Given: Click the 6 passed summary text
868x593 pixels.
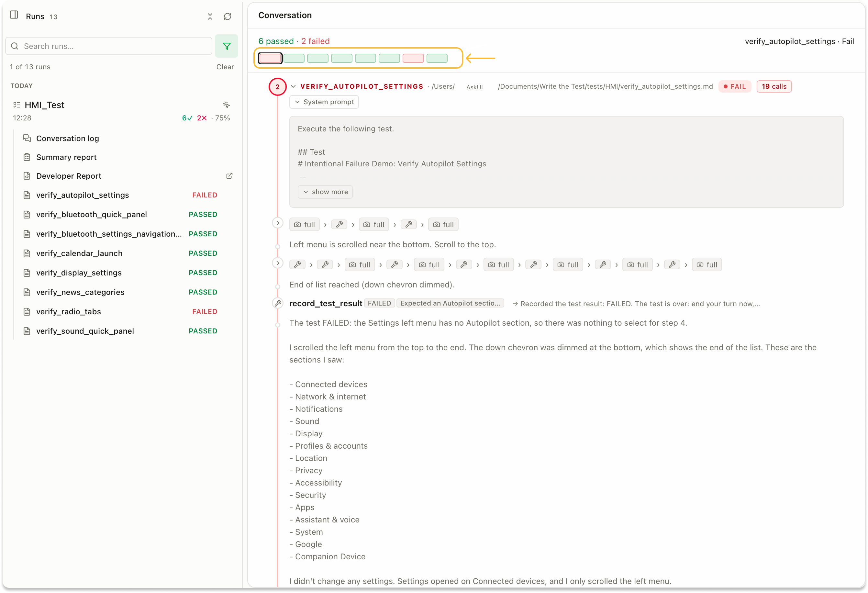Looking at the screenshot, I should click(x=276, y=41).
